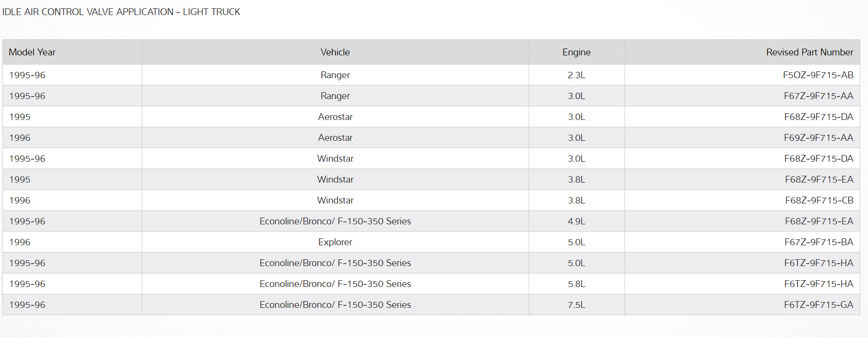The width and height of the screenshot is (868, 337).
Task: Select part number F6TZ-9F715-GA
Action: coord(818,304)
